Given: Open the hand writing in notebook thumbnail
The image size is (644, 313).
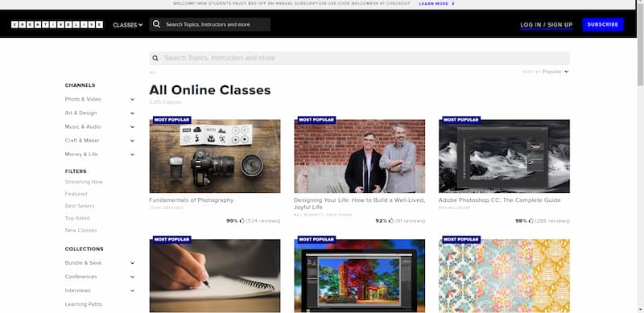Looking at the screenshot, I should point(215,276).
